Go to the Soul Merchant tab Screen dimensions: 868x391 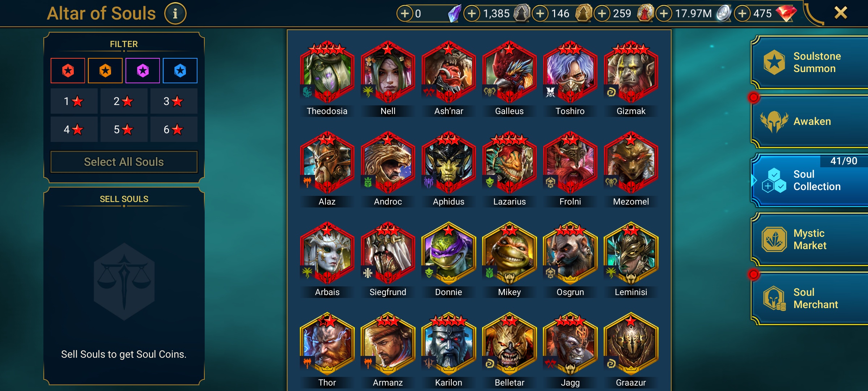pos(809,298)
